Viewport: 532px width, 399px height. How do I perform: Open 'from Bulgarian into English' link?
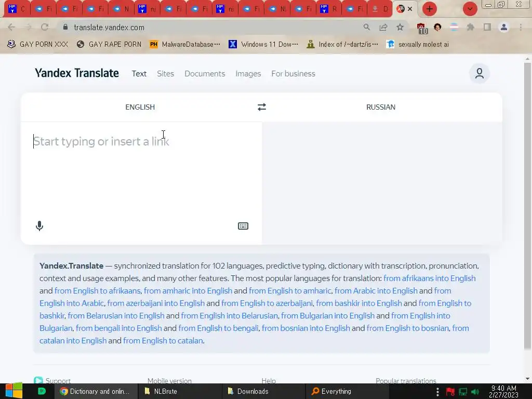pyautogui.click(x=328, y=316)
